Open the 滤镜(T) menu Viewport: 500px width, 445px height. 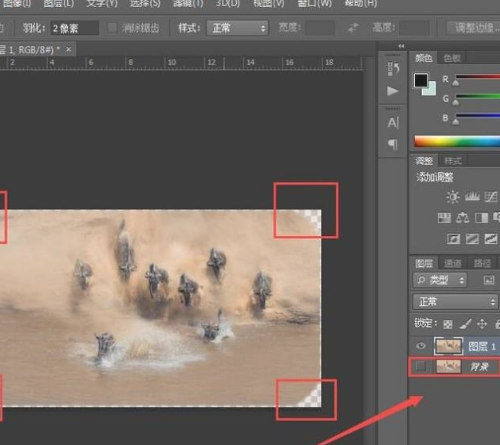pyautogui.click(x=188, y=4)
